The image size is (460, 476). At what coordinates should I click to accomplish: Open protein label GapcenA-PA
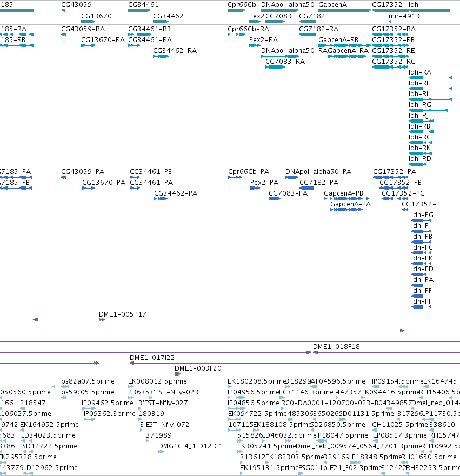tap(351, 204)
